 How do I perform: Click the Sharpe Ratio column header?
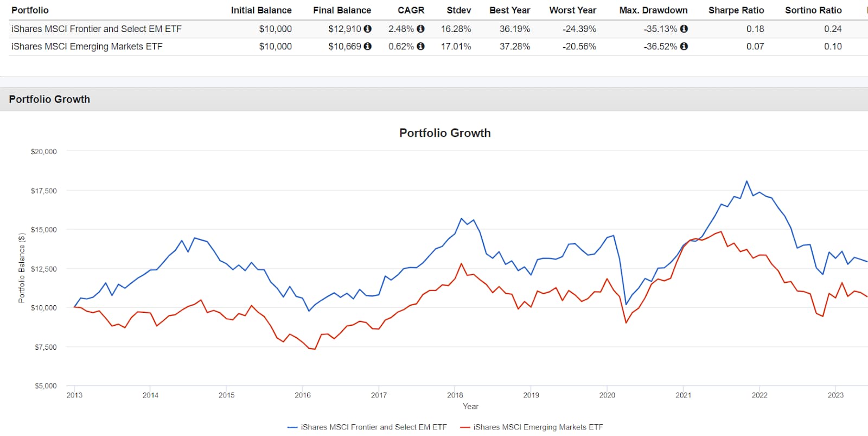point(736,10)
